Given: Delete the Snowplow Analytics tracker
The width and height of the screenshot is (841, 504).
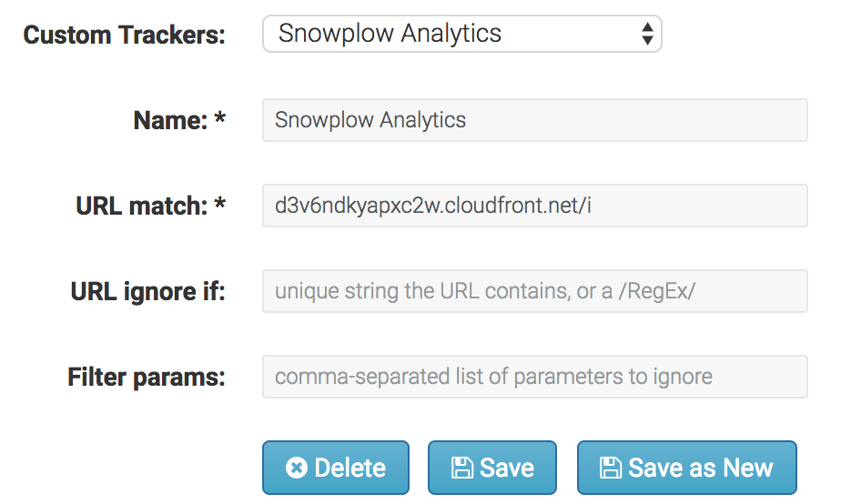Looking at the screenshot, I should [336, 468].
